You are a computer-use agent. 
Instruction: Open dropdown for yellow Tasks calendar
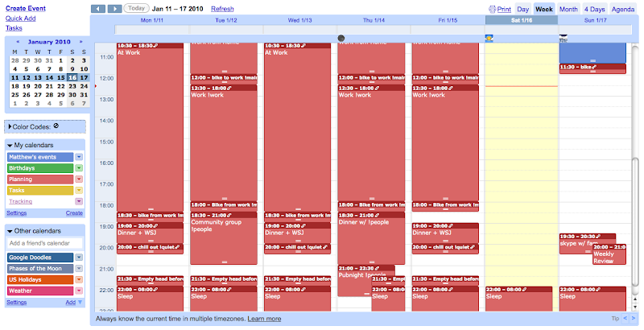(x=79, y=190)
